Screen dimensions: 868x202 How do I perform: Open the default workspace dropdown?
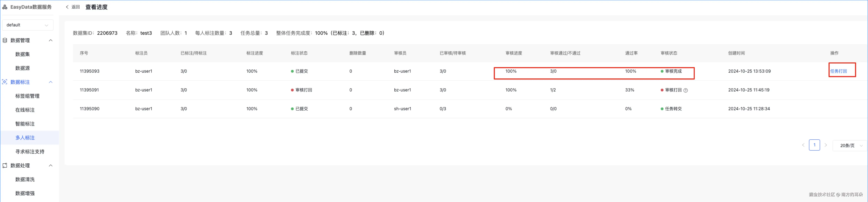pyautogui.click(x=28, y=25)
